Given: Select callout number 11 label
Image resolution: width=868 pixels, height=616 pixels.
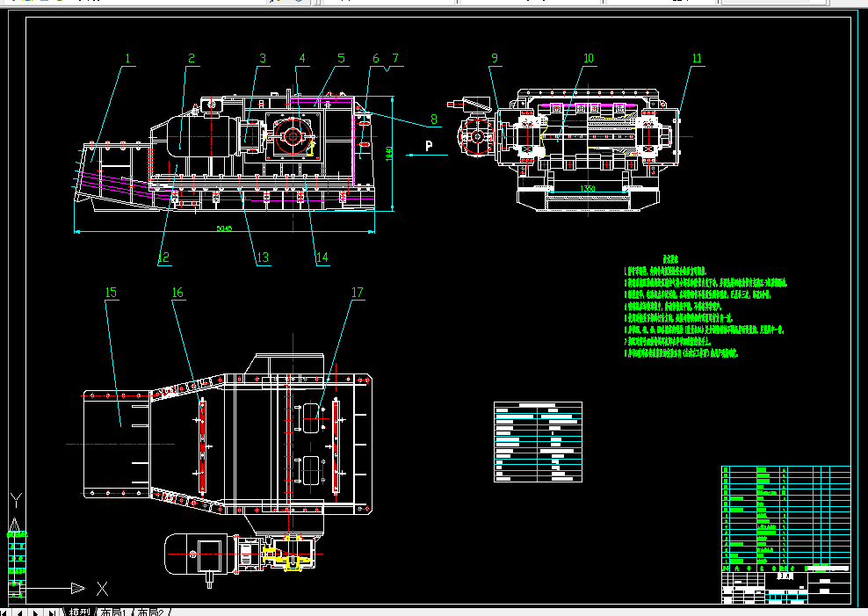Looking at the screenshot, I should pos(697,58).
